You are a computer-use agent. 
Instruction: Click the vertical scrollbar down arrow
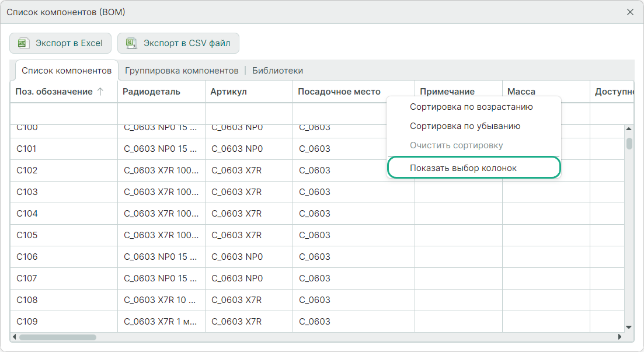(629, 327)
